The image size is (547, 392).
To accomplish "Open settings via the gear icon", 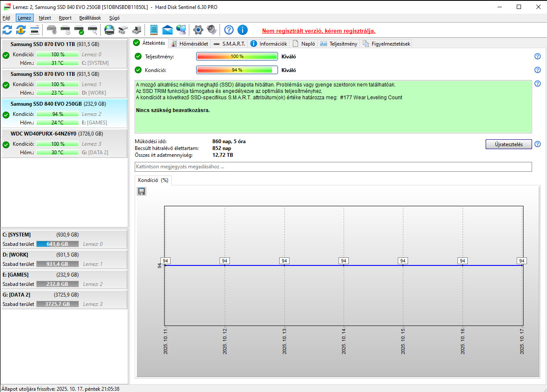I will point(198,30).
